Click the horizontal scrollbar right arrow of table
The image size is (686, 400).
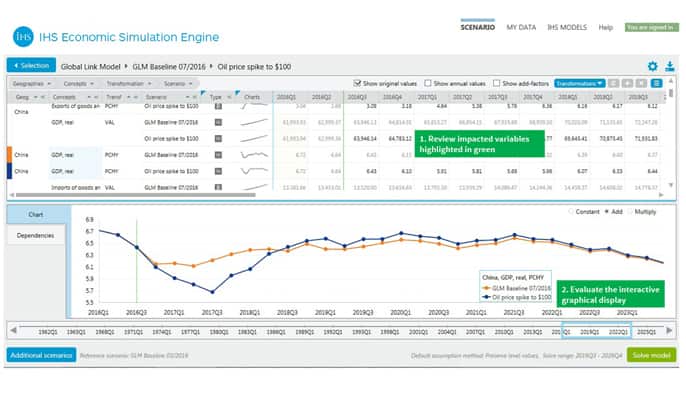(x=661, y=195)
